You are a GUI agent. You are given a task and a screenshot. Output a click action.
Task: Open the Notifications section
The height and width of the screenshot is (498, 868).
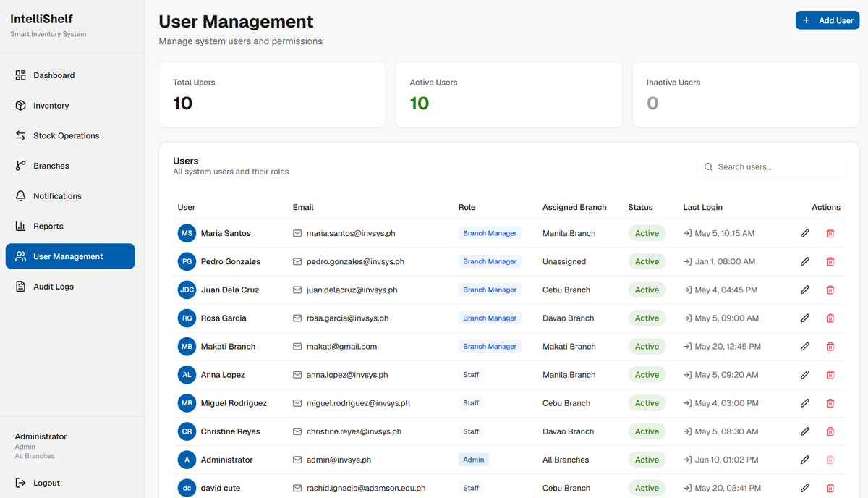point(70,196)
